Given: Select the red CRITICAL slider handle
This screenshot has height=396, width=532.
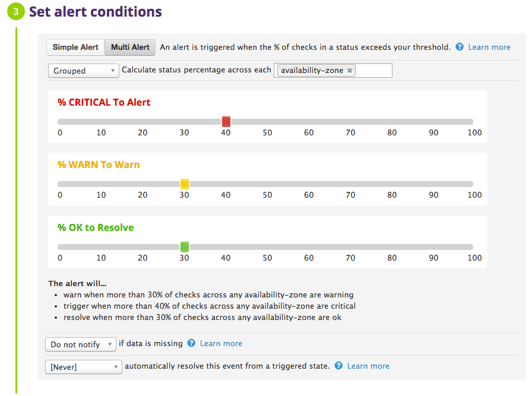Looking at the screenshot, I should pyautogui.click(x=226, y=121).
